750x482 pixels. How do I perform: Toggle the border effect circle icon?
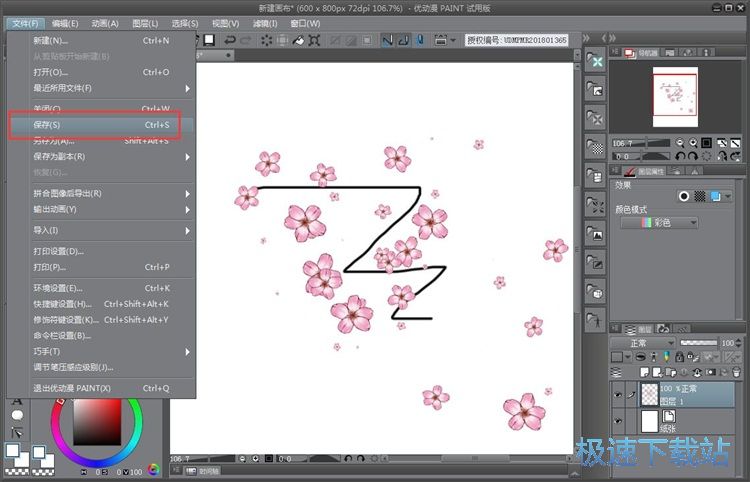pos(685,197)
